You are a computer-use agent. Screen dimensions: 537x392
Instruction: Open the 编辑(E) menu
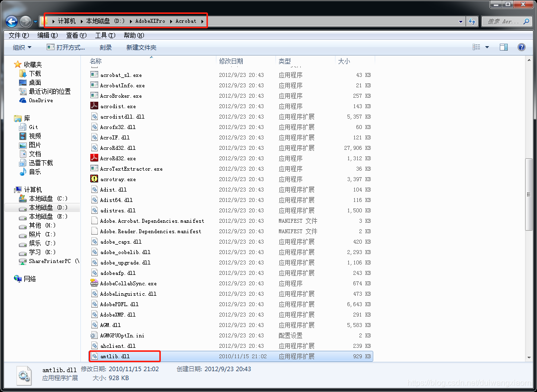coord(47,35)
